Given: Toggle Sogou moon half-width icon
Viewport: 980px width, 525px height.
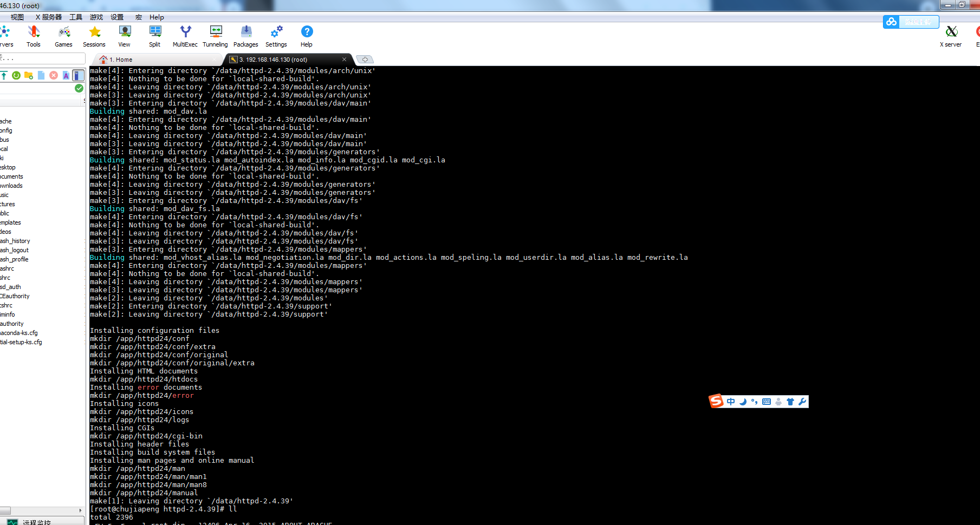Looking at the screenshot, I should click(x=743, y=402).
